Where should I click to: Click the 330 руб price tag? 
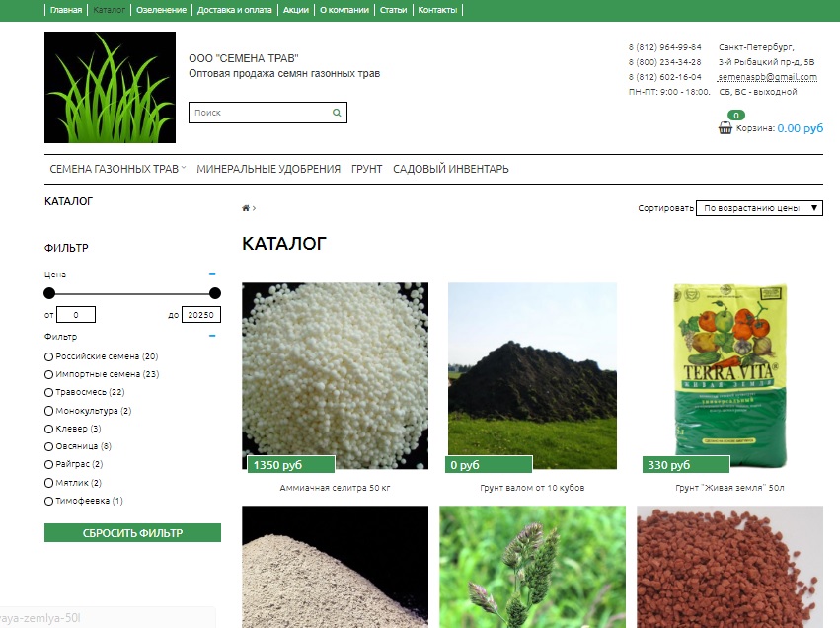point(685,464)
